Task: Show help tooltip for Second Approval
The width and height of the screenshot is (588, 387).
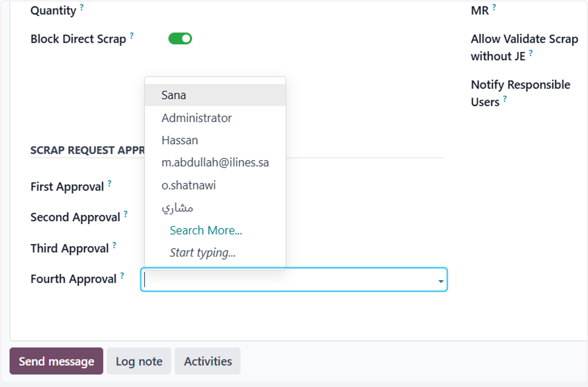Action: (x=125, y=214)
